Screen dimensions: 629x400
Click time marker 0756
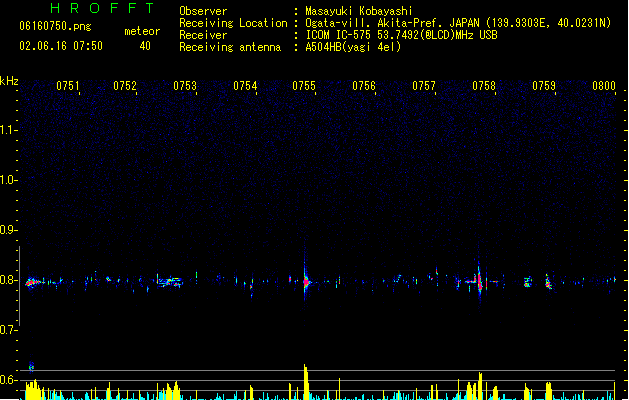point(364,86)
